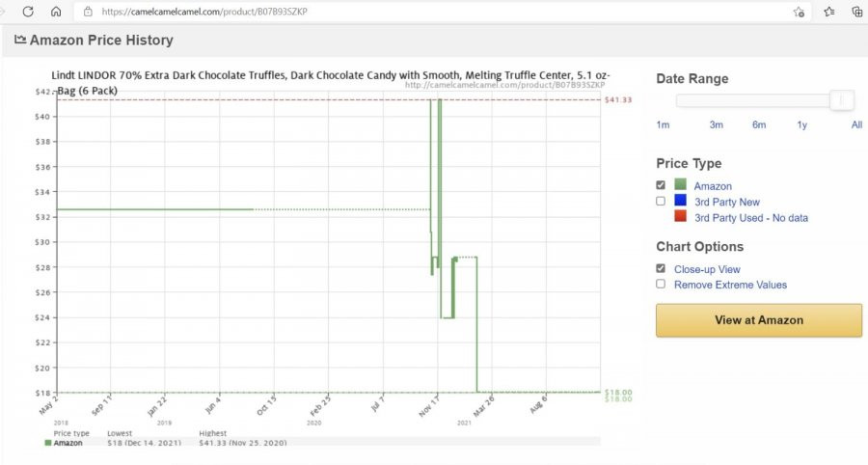The width and height of the screenshot is (868, 465).
Task: Click the Nov 17 x-axis label
Action: pos(429,406)
